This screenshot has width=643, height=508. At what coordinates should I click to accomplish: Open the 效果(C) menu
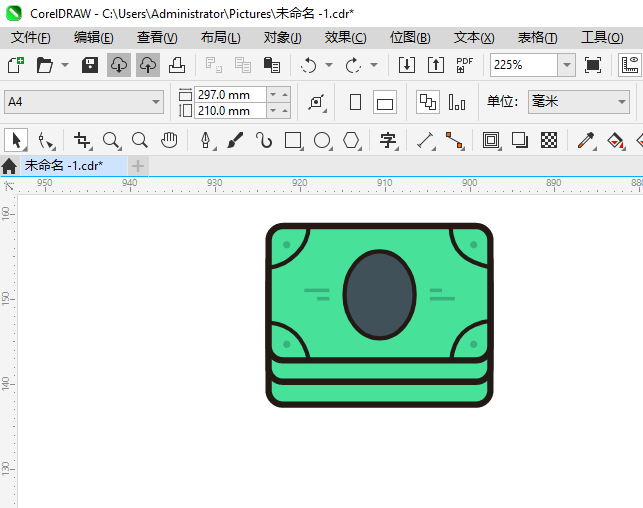point(345,37)
